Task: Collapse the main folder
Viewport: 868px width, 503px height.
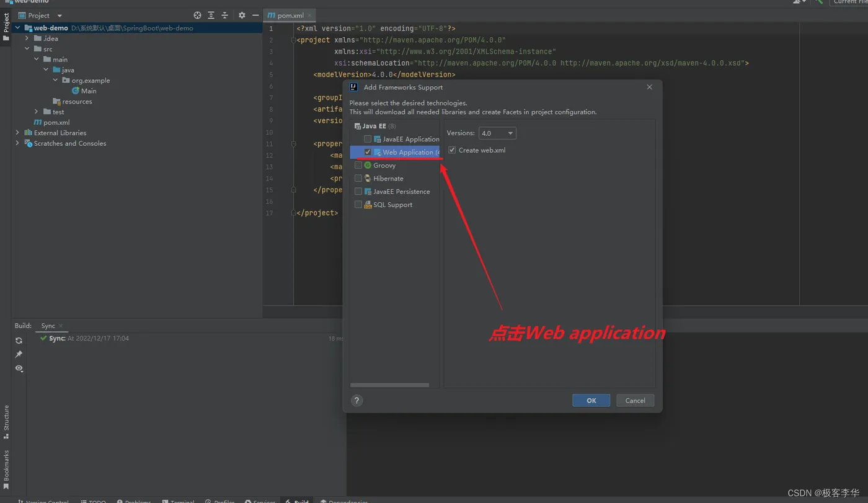Action: point(37,60)
